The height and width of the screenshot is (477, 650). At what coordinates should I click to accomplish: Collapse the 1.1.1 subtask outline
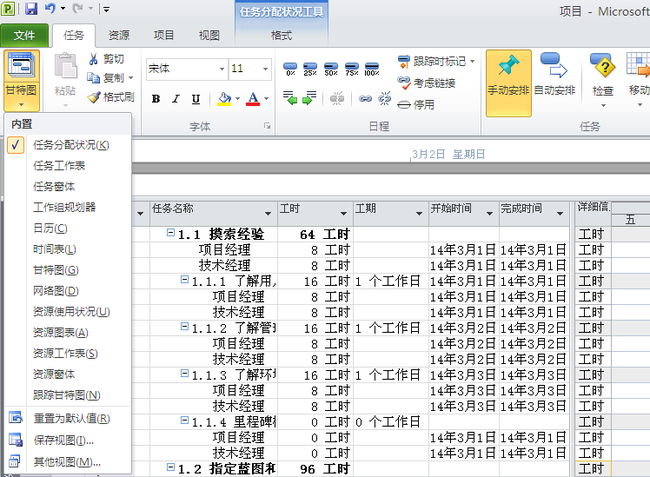click(x=184, y=280)
